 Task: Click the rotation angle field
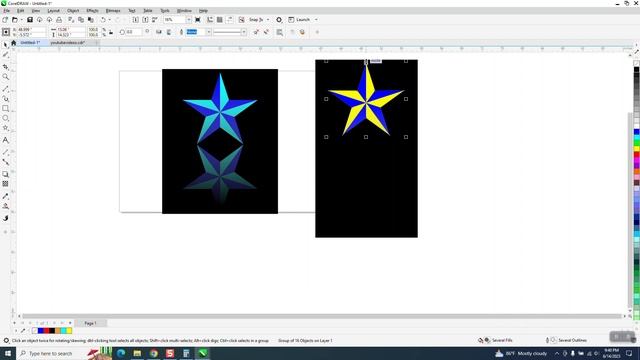click(134, 32)
